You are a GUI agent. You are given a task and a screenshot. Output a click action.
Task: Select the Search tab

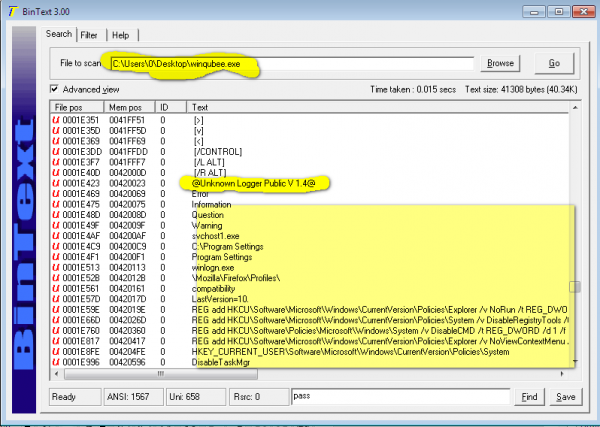[x=59, y=34]
